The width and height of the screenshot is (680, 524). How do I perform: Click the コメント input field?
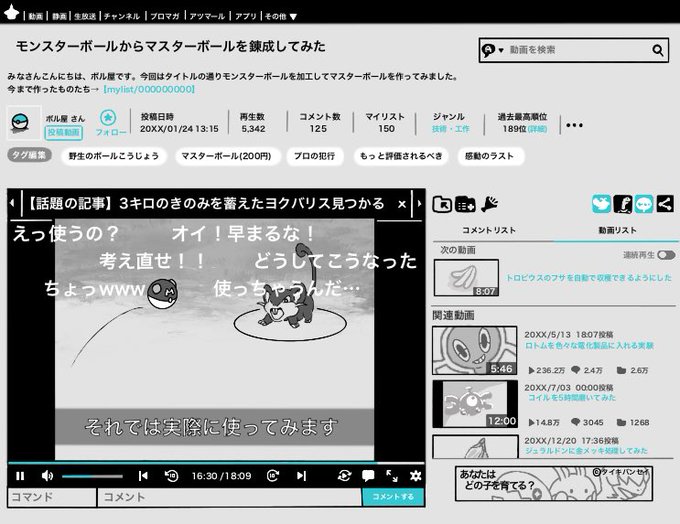[229, 497]
